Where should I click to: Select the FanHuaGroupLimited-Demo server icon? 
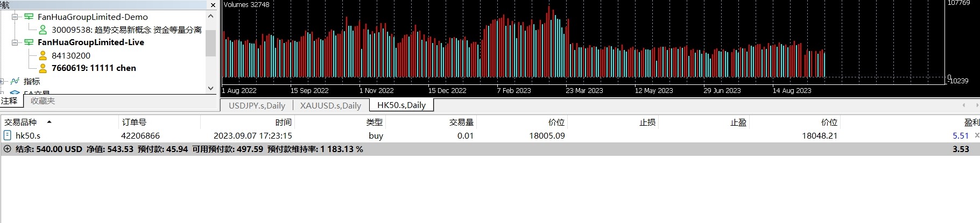pos(29,17)
